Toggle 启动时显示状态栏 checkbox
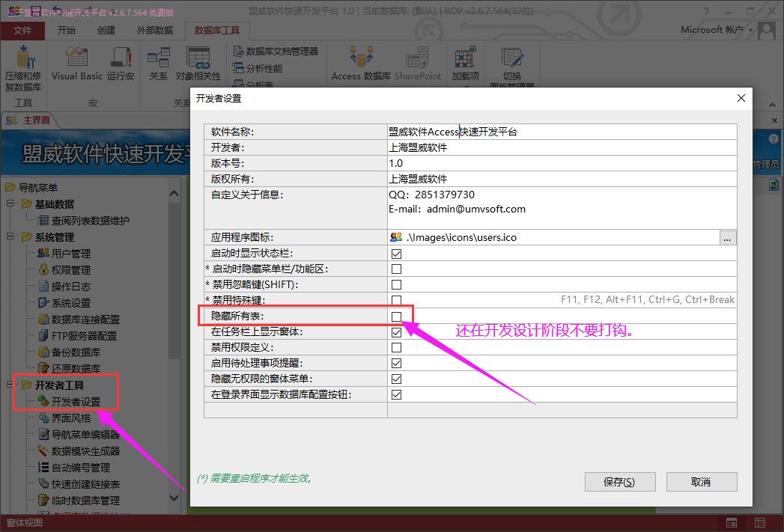The width and height of the screenshot is (784, 532). coord(397,253)
